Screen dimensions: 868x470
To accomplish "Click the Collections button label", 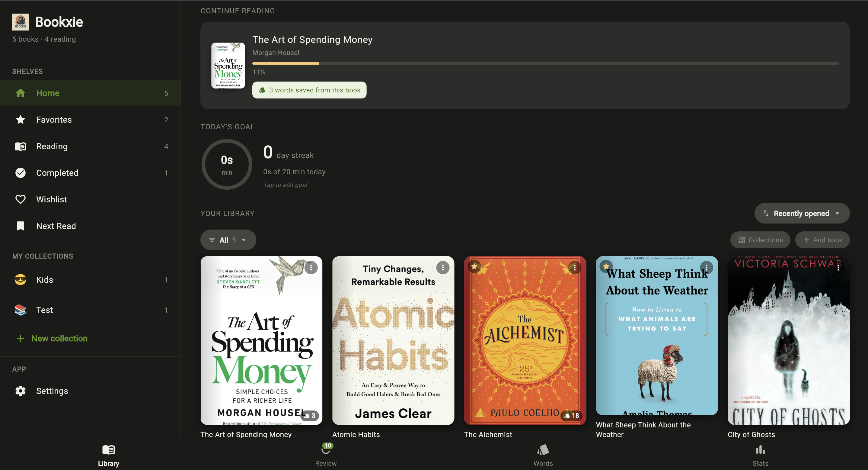I will tap(766, 240).
